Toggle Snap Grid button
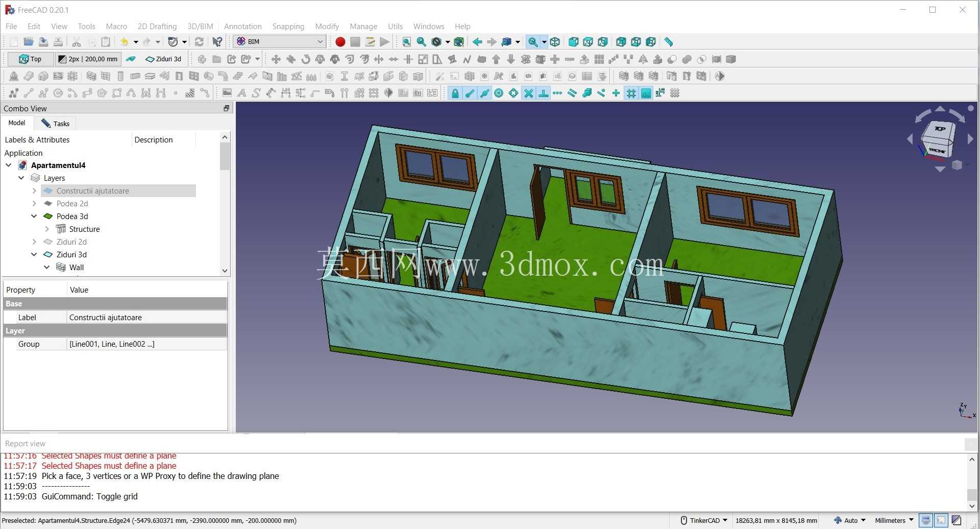 pyautogui.click(x=631, y=93)
